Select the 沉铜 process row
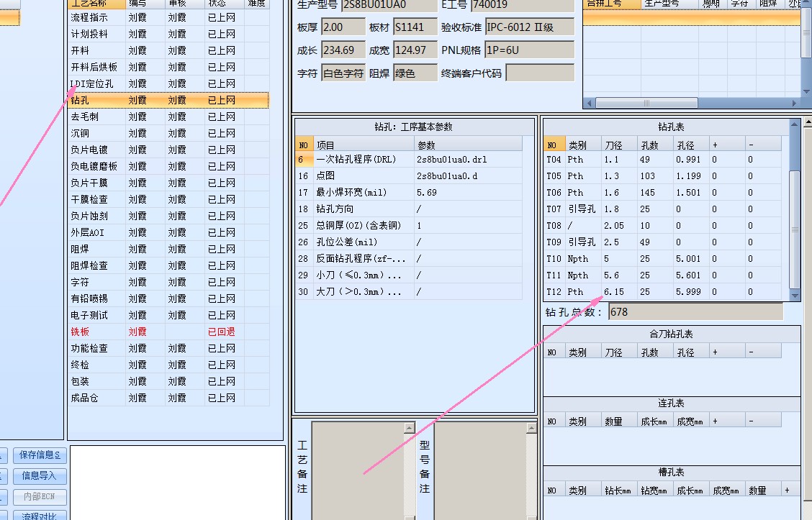Screen dimensions: 812x520 168,134
